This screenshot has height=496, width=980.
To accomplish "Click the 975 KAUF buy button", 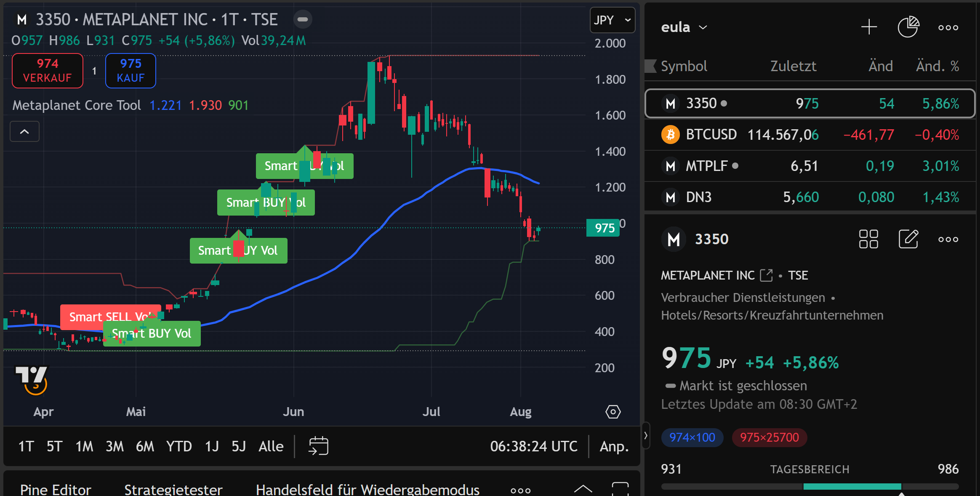I will click(130, 71).
